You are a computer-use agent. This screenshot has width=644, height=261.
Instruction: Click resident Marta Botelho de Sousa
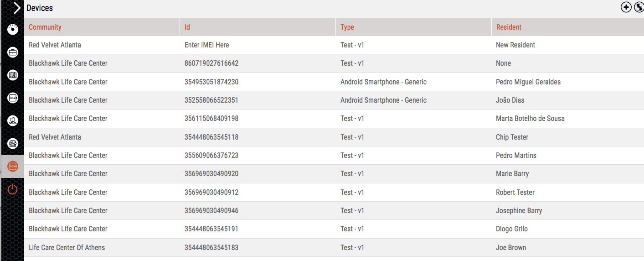click(530, 119)
